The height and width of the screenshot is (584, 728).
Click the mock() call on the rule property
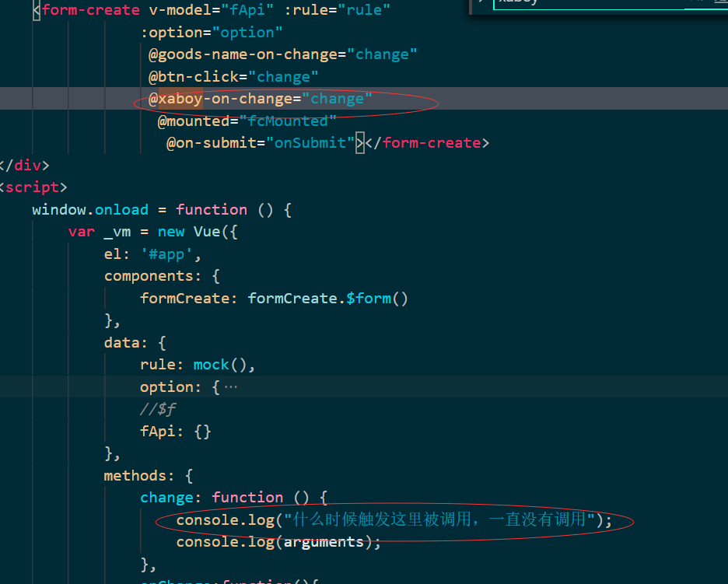(220, 364)
